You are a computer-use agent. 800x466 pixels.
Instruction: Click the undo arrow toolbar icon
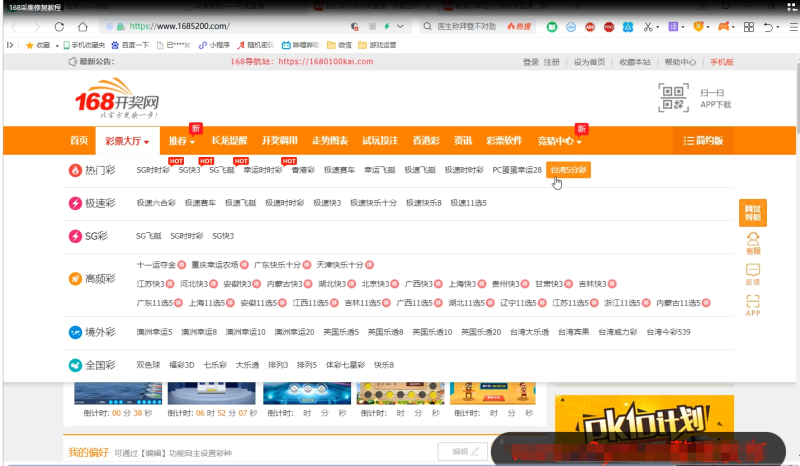click(768, 27)
